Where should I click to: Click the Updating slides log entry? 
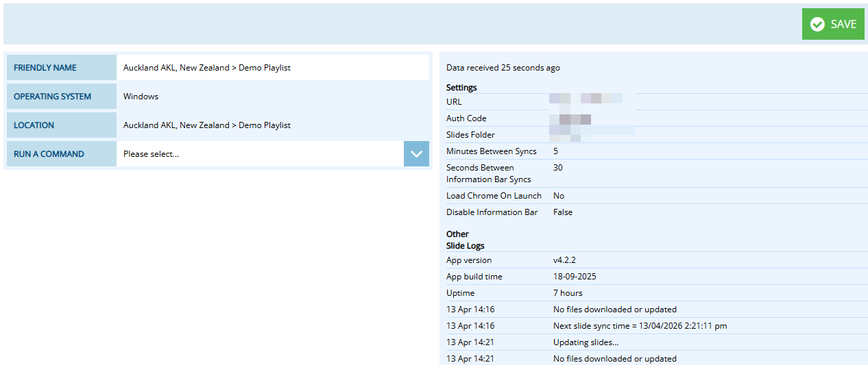click(586, 342)
